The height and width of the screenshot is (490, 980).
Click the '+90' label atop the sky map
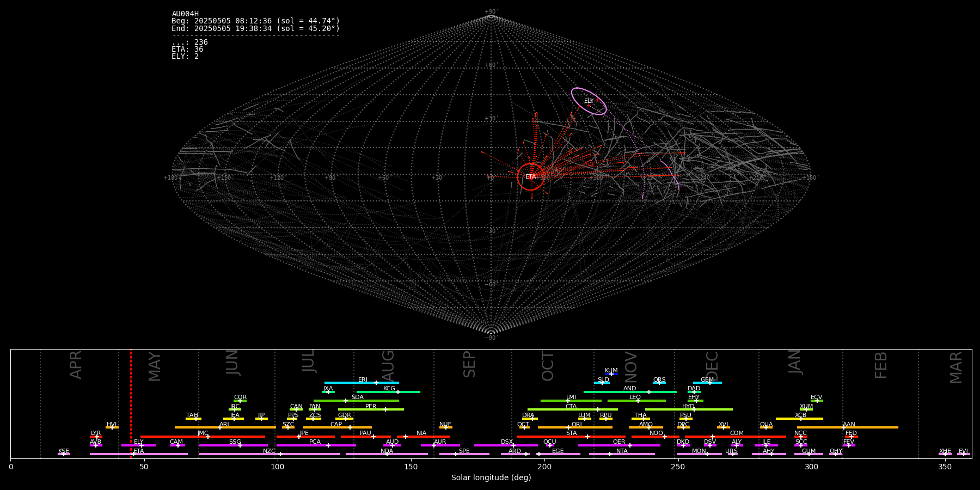point(491,12)
